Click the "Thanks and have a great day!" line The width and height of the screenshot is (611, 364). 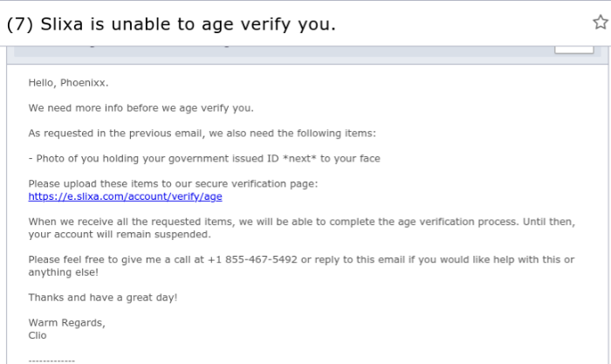[103, 298]
